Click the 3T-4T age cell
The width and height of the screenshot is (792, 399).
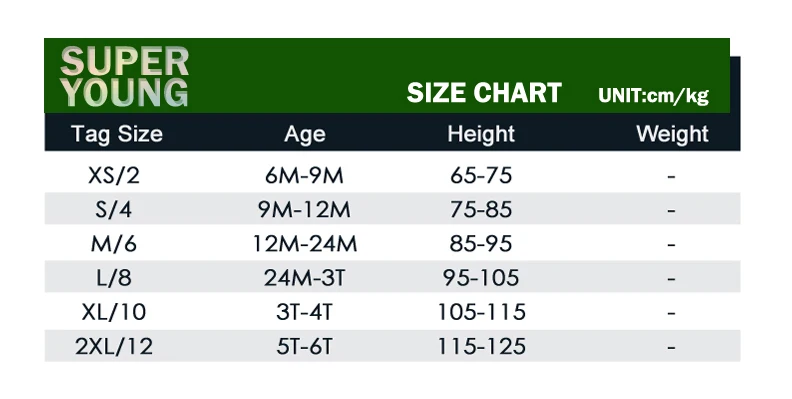point(305,312)
